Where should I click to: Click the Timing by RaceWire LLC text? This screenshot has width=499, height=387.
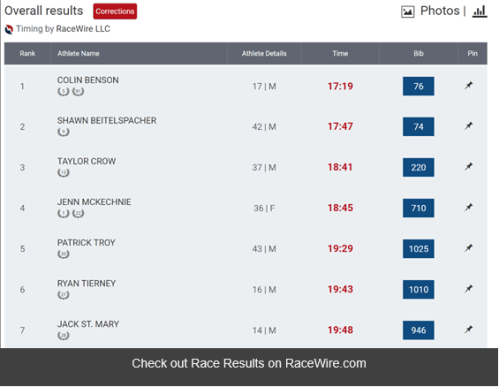coord(63,29)
